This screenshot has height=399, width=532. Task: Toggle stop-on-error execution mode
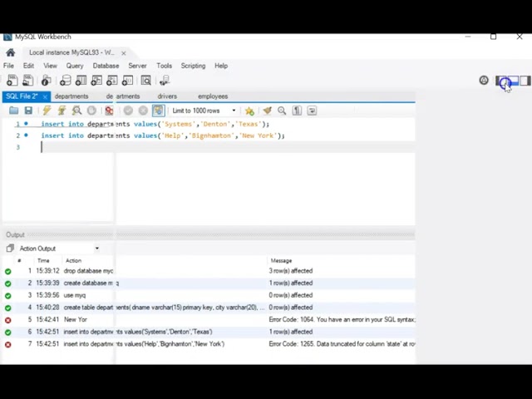pyautogui.click(x=109, y=111)
